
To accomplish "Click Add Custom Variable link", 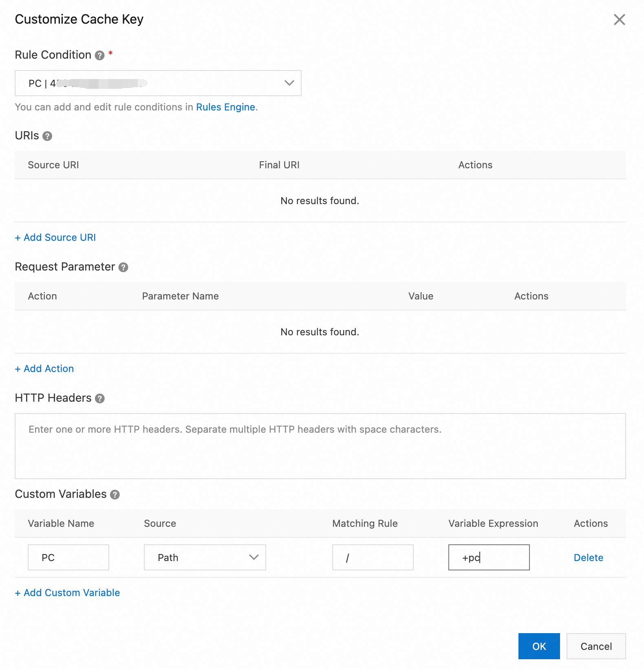I will point(68,593).
